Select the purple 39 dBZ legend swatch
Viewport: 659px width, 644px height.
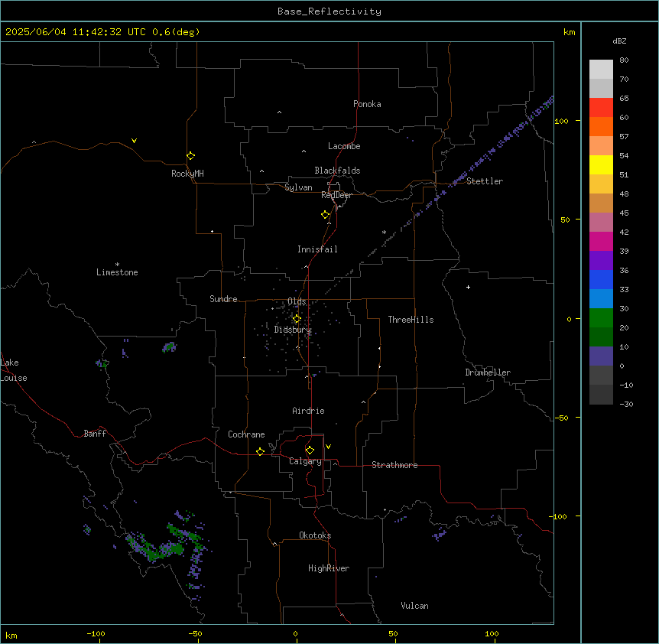point(601,260)
